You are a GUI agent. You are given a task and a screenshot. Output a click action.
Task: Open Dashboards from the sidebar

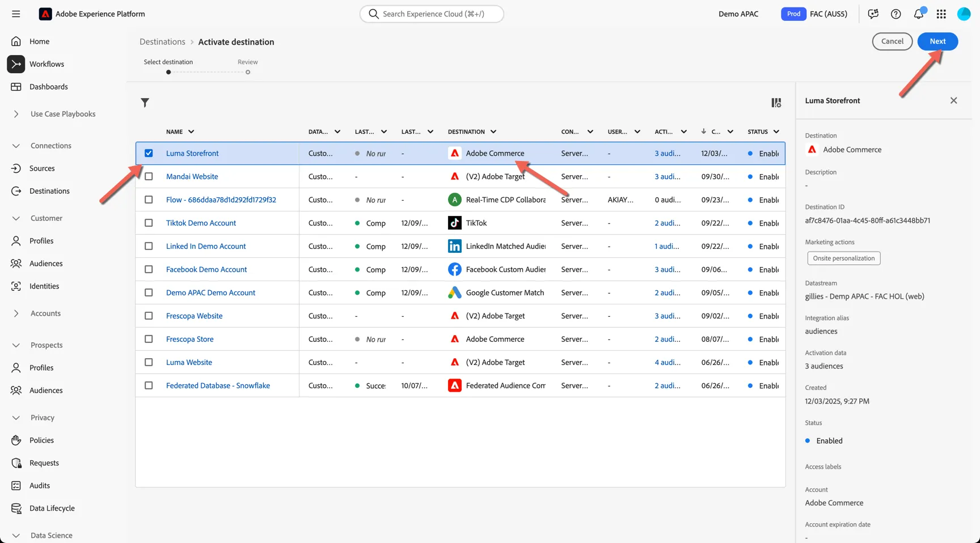[48, 87]
